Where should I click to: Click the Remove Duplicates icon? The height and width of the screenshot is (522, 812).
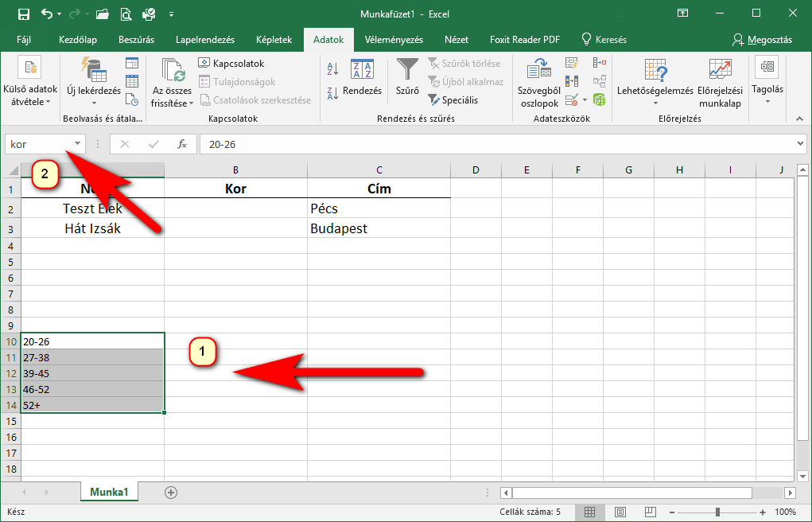[572, 81]
